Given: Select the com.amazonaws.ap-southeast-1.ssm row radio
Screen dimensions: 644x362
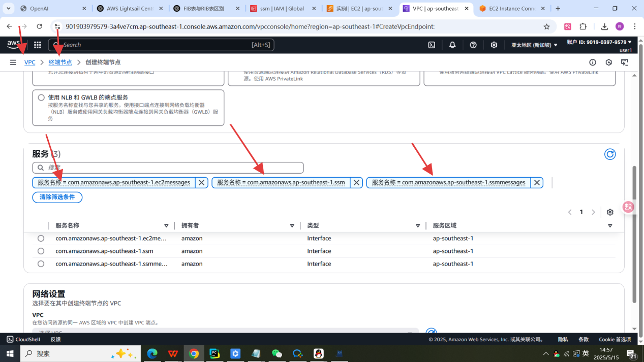Looking at the screenshot, I should pyautogui.click(x=41, y=251).
